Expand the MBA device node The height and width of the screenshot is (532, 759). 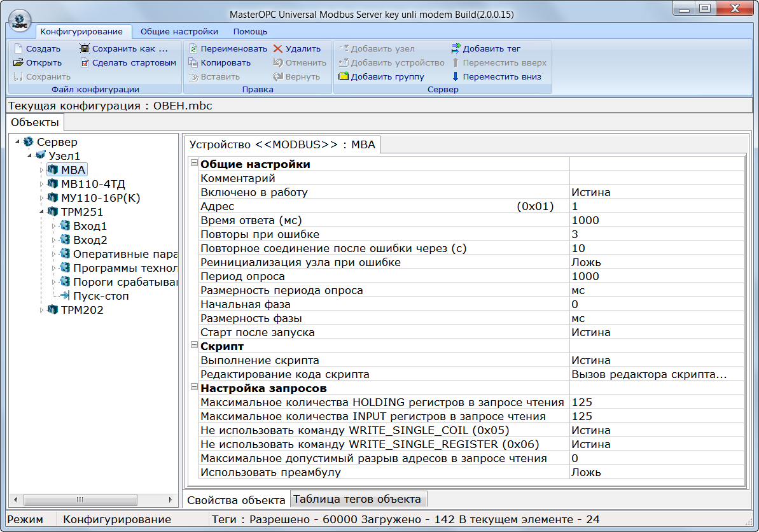coord(41,170)
